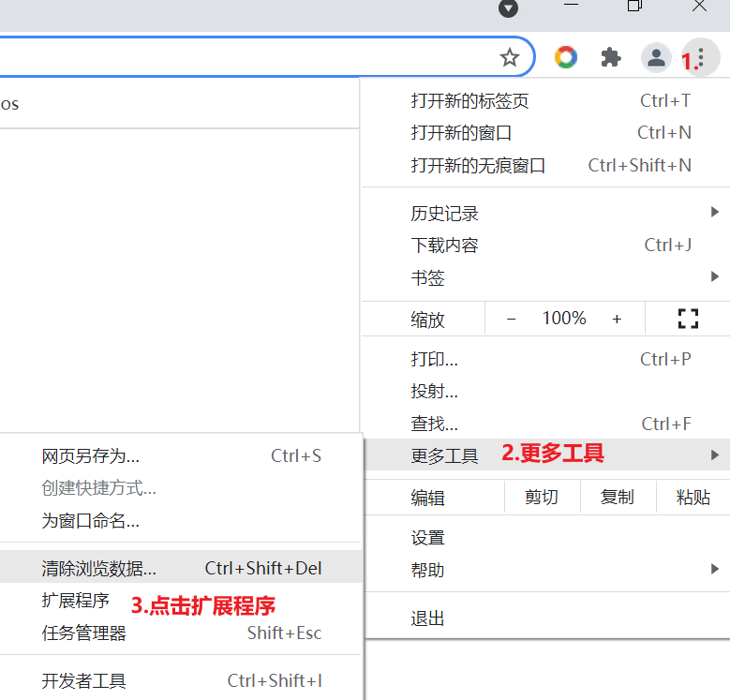
Task: Select 打开新的标签页 menu item
Action: tap(545, 101)
